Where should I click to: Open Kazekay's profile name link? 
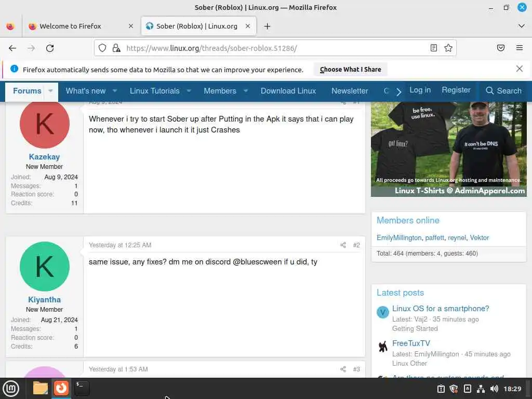coord(45,157)
